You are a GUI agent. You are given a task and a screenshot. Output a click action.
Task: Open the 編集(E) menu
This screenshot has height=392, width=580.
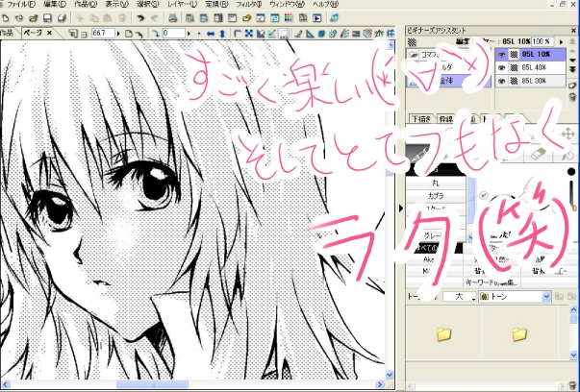[55, 4]
